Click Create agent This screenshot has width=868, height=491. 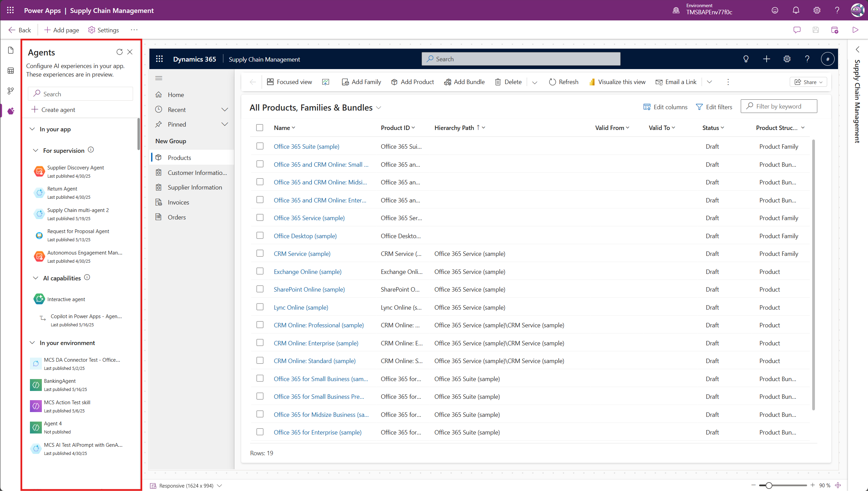(x=53, y=110)
